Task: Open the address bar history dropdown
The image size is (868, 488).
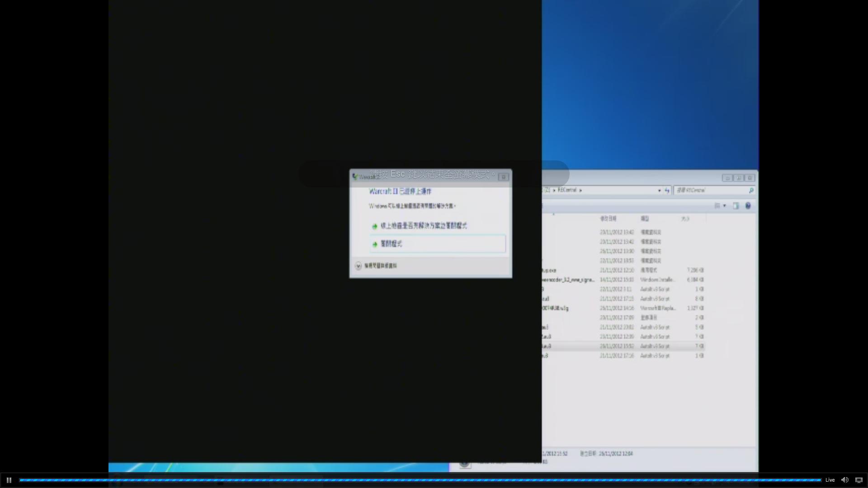Action: pos(659,190)
